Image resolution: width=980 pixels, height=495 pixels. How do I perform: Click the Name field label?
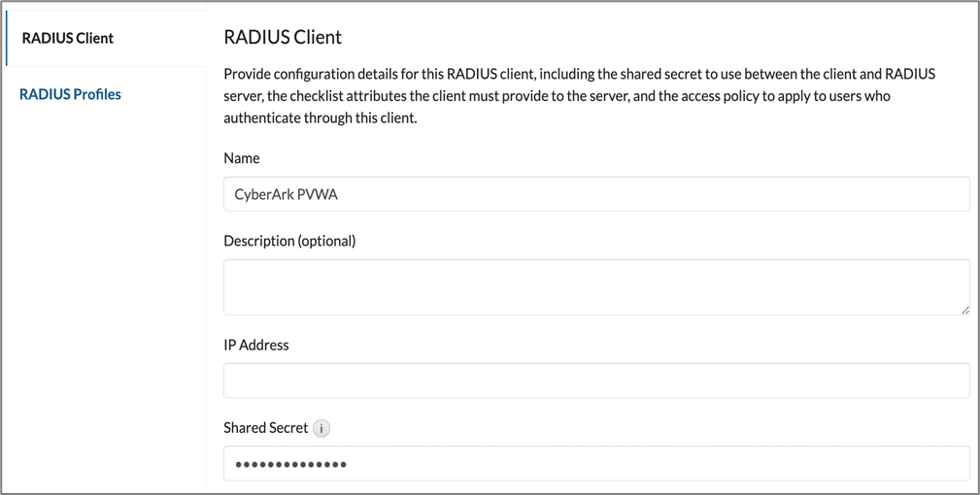tap(242, 158)
